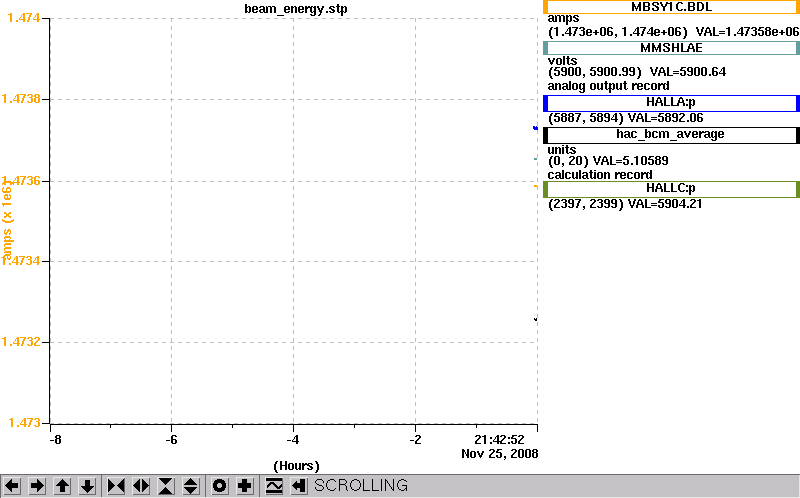The height and width of the screenshot is (498, 800).
Task: Click the (Hours) axis label
Action: (296, 466)
